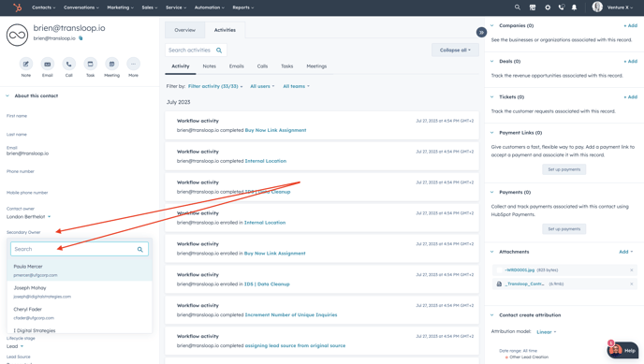644x364 pixels.
Task: Select the Tasks activity tab
Action: click(x=287, y=66)
